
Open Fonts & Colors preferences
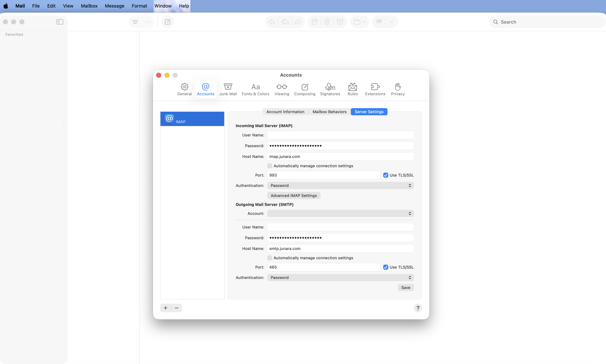coord(255,89)
